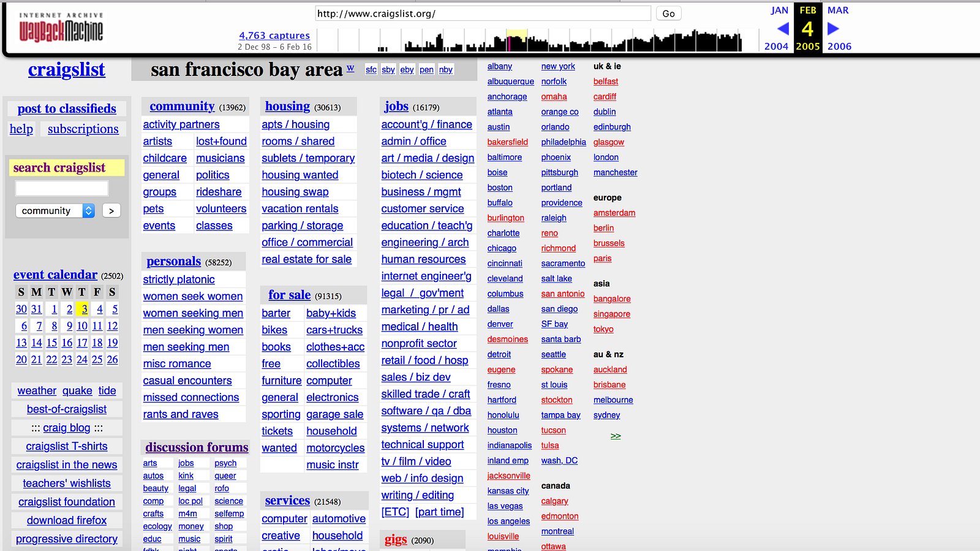Open the london city link
This screenshot has width=980, height=551.
click(606, 157)
